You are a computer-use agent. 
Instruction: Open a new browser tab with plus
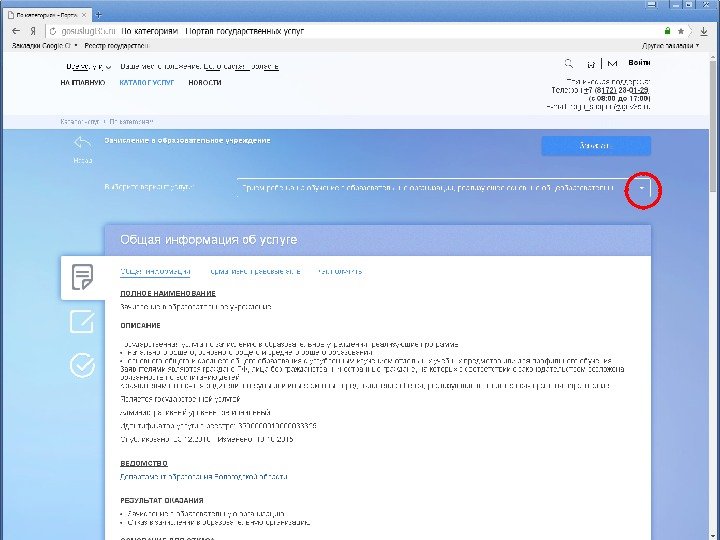(98, 15)
